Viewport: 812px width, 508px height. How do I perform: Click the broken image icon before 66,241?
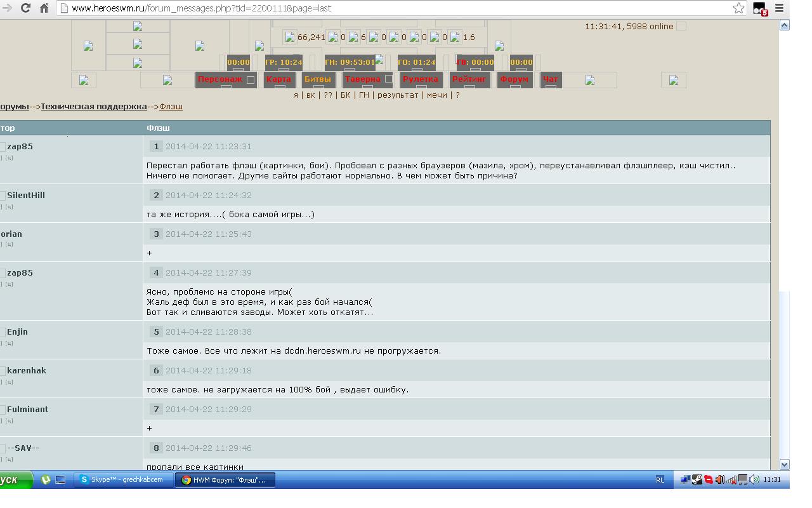click(x=290, y=37)
